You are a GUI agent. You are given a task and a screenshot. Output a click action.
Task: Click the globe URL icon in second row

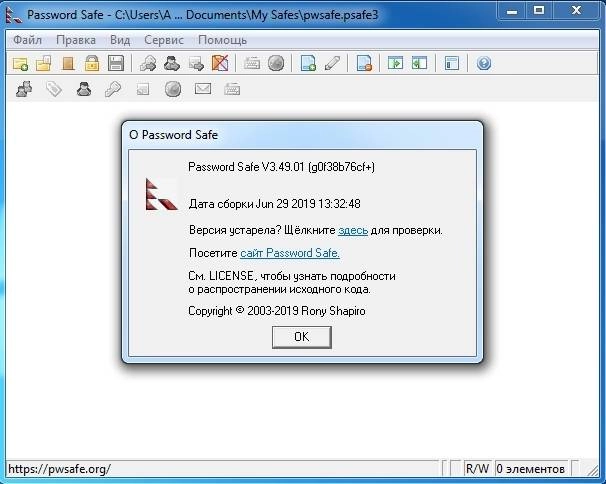point(173,89)
